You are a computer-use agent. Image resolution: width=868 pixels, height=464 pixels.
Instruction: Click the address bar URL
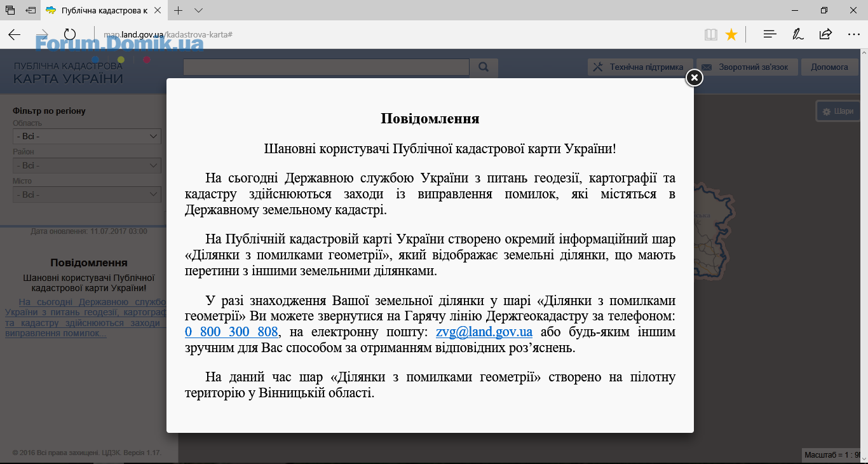tap(168, 34)
